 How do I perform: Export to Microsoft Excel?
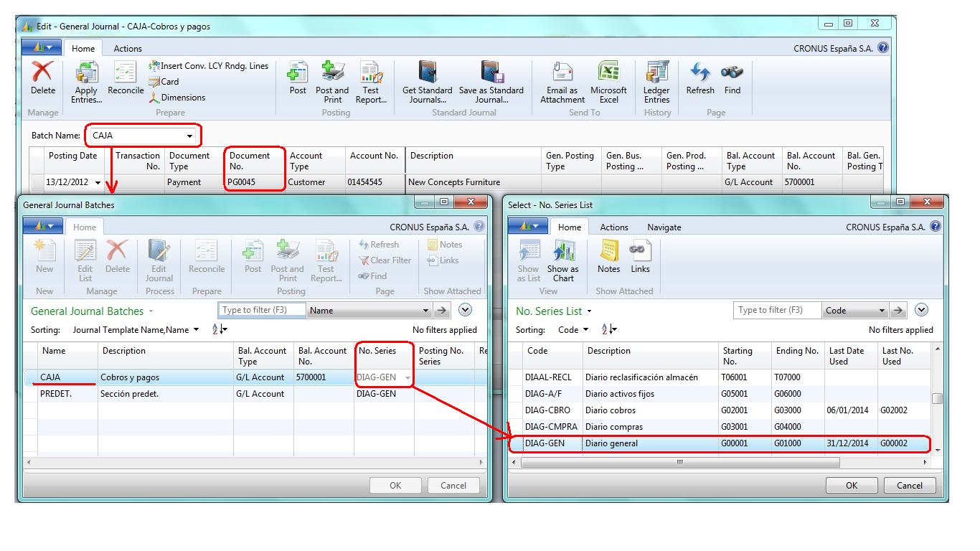608,81
